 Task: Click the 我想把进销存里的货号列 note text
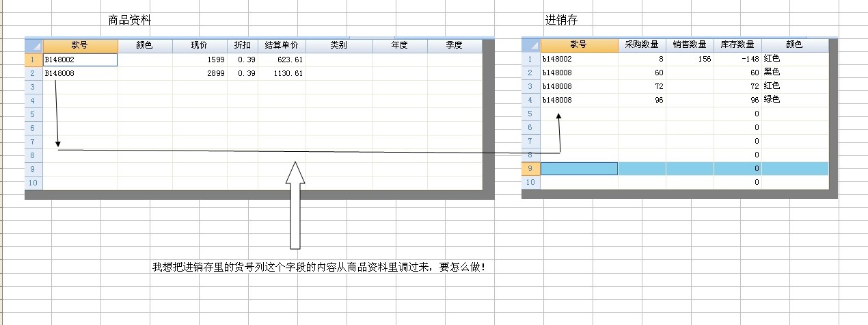[318, 268]
